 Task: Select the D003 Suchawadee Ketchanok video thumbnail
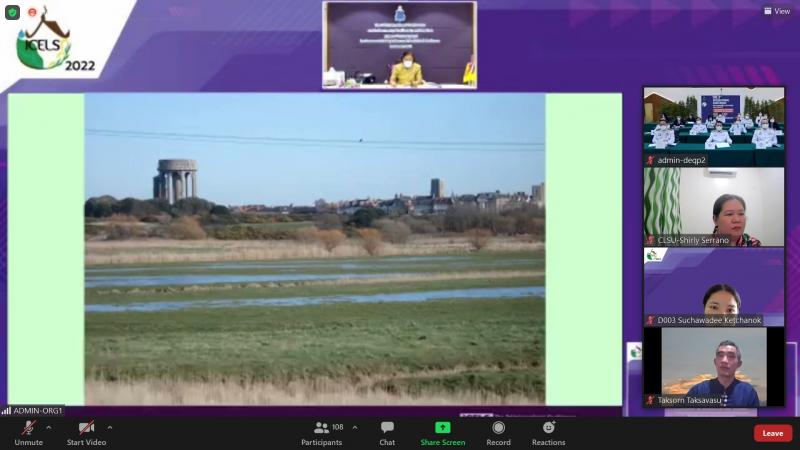coord(714,287)
